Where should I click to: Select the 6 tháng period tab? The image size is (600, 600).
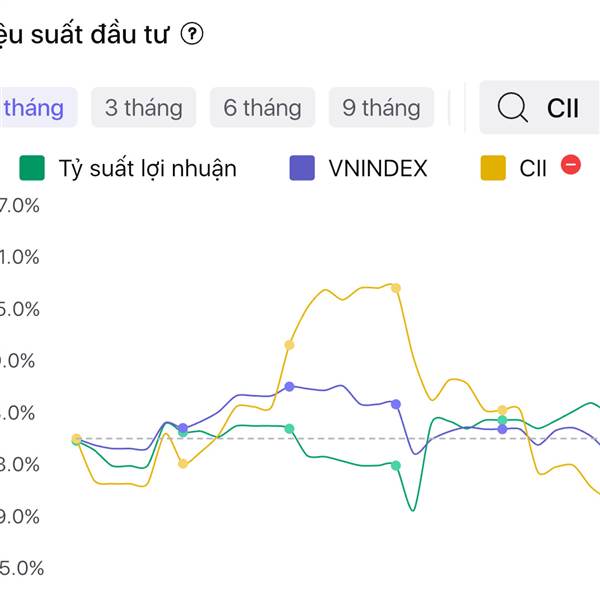point(263,107)
